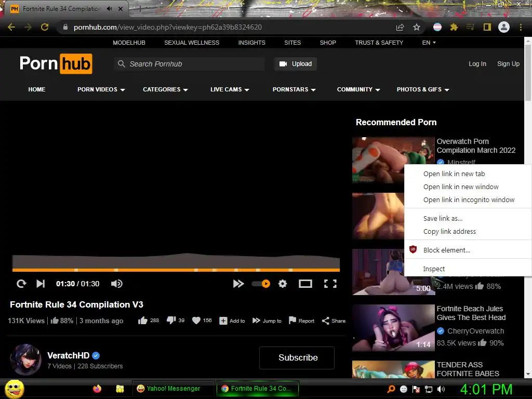Dislike the video with the thumbs down icon
The height and width of the screenshot is (399, 532).
tap(171, 320)
